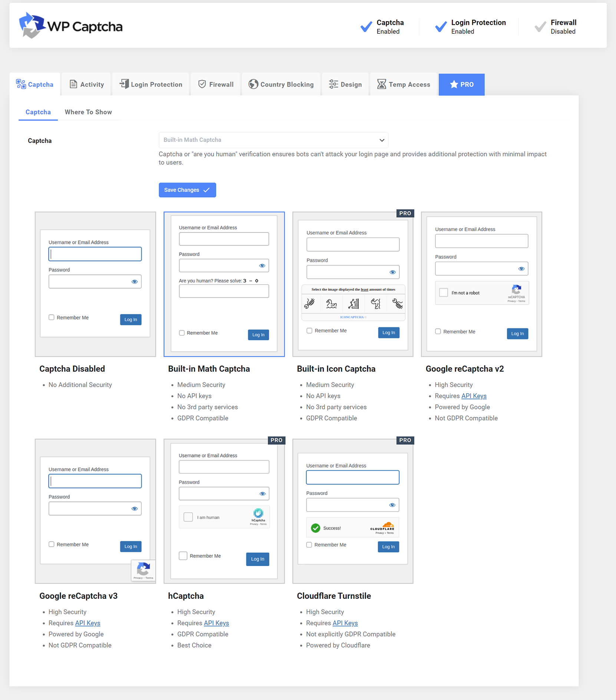Click the Login Protection door icon
Viewport: 616px width, 700px height.
point(124,84)
